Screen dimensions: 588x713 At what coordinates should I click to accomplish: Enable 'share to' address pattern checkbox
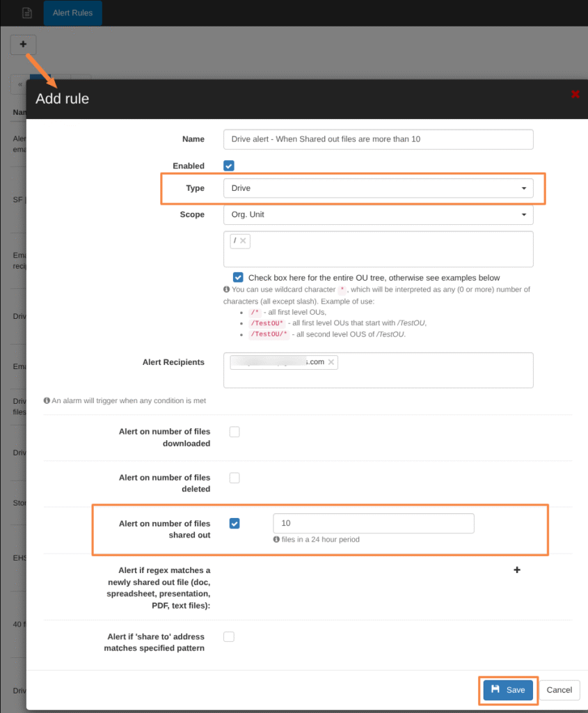[x=228, y=636]
